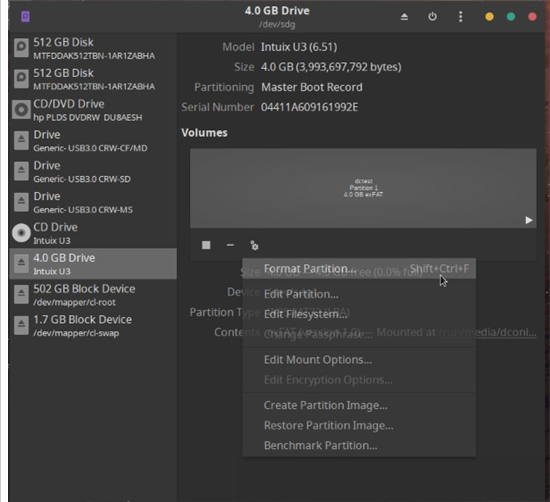Select the 4.0 GB Drive Intuix U3 entry

click(x=93, y=264)
